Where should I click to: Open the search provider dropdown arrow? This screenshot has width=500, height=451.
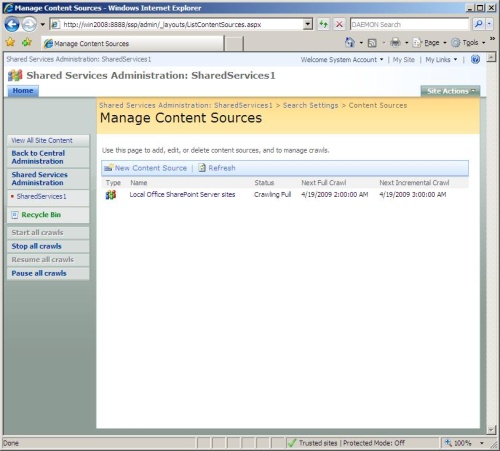pyautogui.click(x=489, y=24)
